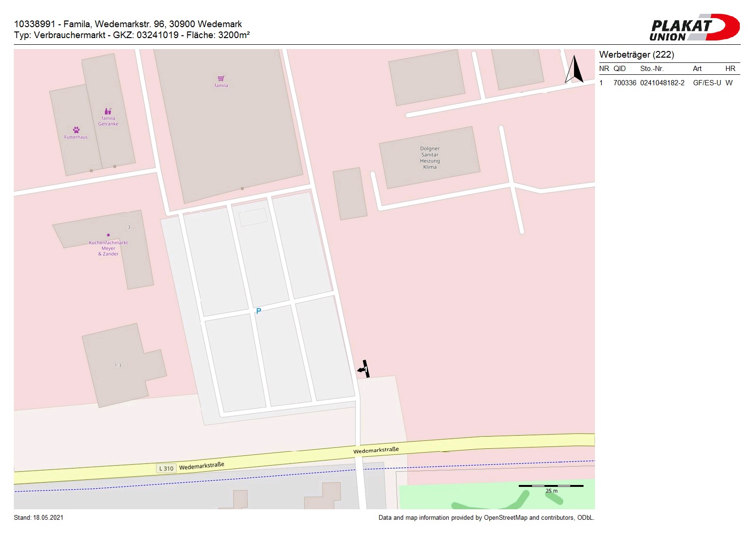
Task: Click the Werbeträger (222) heading
Action: [636, 55]
